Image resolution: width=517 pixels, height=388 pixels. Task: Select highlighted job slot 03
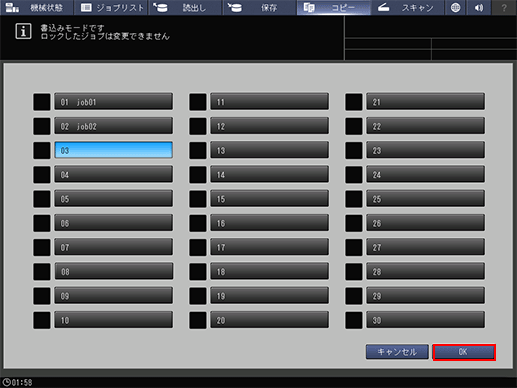113,150
